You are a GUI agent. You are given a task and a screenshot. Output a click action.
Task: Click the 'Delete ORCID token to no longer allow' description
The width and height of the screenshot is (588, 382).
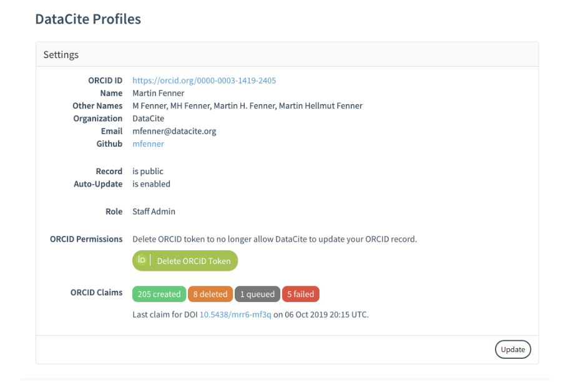pyautogui.click(x=275, y=239)
